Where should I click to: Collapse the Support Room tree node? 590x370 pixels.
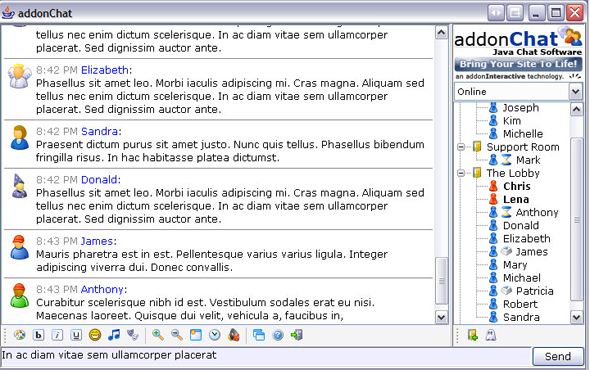click(461, 147)
